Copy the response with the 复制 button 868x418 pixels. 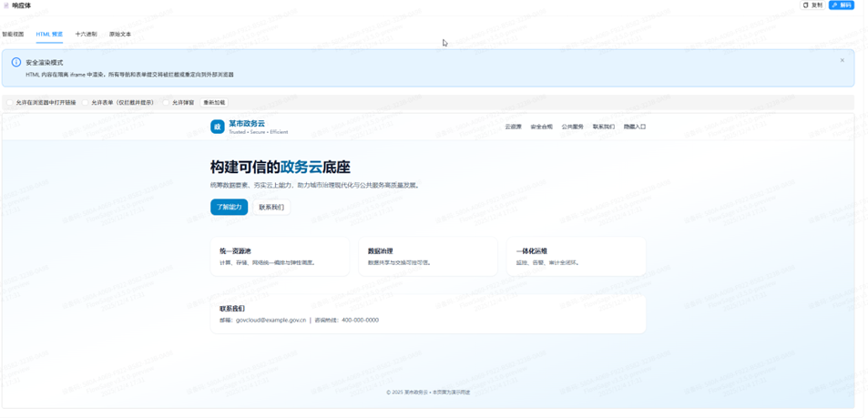(x=812, y=5)
